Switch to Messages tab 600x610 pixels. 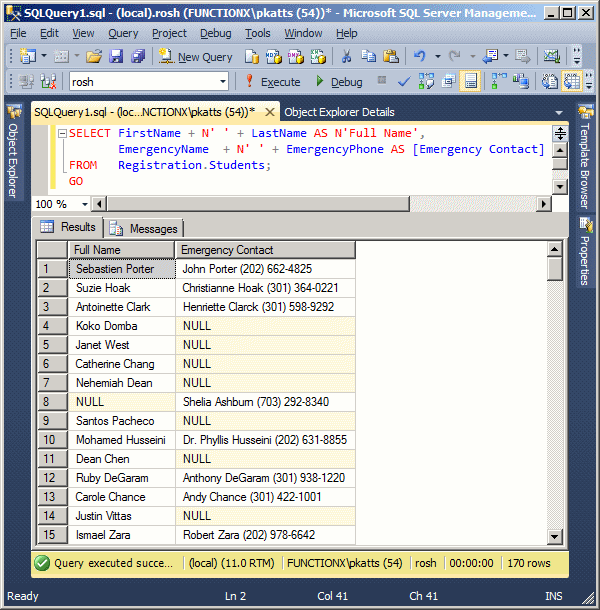coord(144,228)
